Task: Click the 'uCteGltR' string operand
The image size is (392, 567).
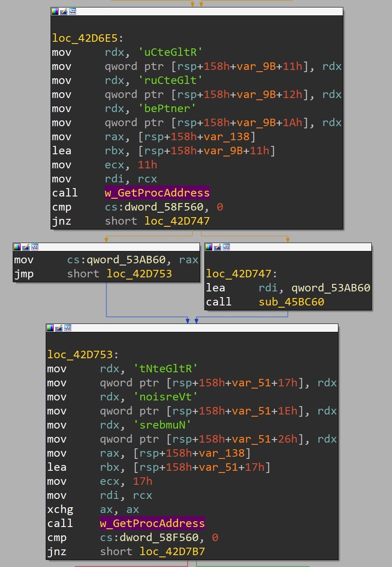Action: 171,52
